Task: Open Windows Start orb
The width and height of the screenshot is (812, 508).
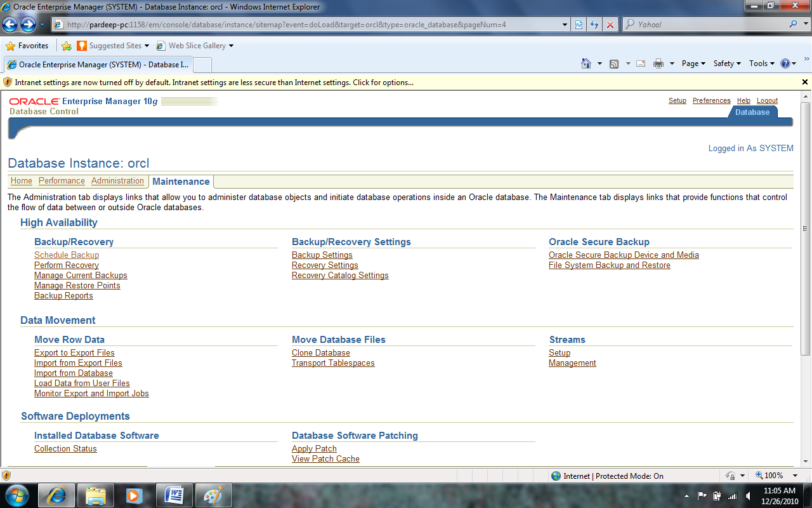Action: point(17,495)
